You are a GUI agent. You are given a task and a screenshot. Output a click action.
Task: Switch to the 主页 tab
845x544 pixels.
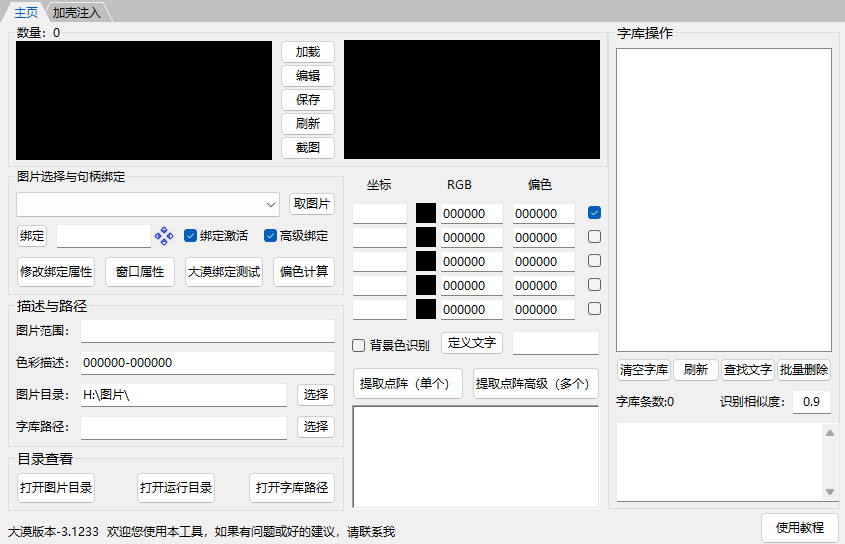coord(25,12)
